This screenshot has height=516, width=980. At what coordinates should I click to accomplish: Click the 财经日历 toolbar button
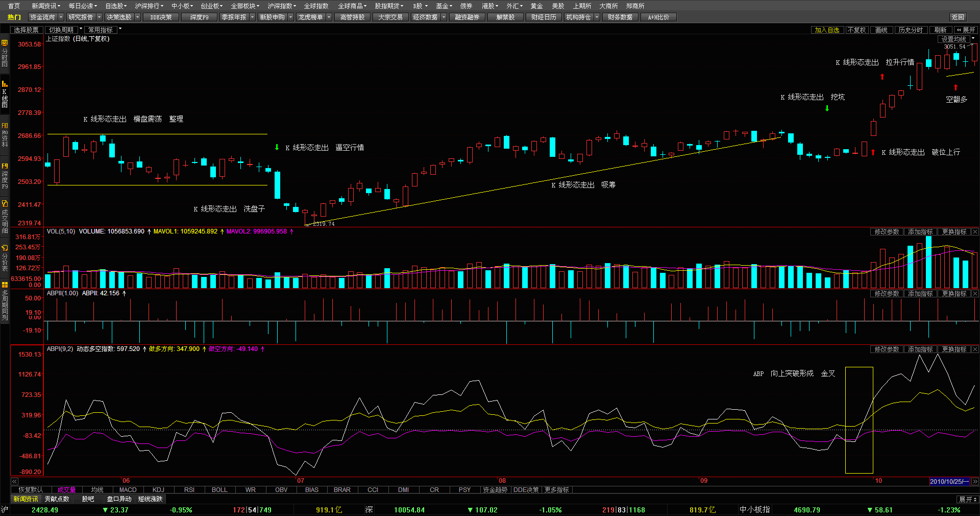click(x=544, y=17)
